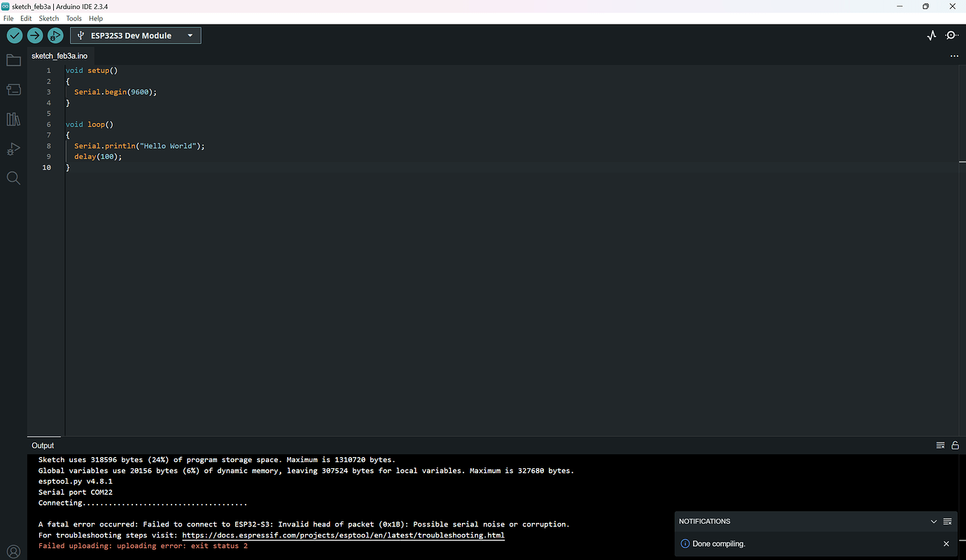The height and width of the screenshot is (560, 966).
Task: Click the editor vertical scrollbar
Action: click(962, 161)
